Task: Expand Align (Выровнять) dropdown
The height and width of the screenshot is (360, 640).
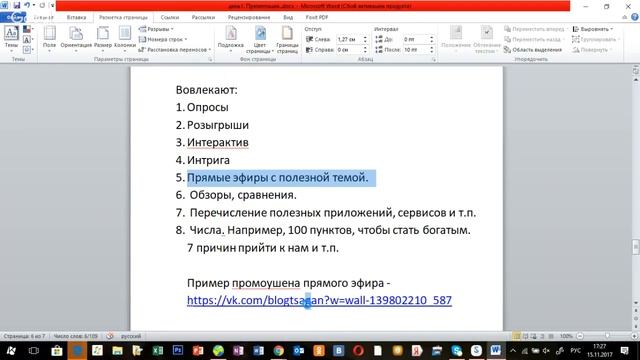Action: (593, 29)
